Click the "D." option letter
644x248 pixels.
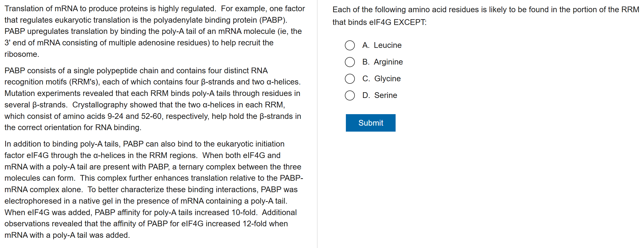[x=366, y=95]
